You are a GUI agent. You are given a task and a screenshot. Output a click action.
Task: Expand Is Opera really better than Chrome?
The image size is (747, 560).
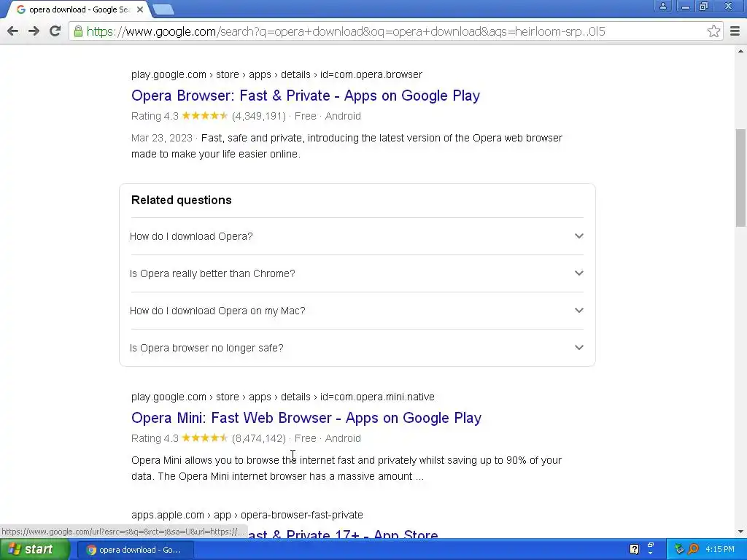[x=357, y=273]
